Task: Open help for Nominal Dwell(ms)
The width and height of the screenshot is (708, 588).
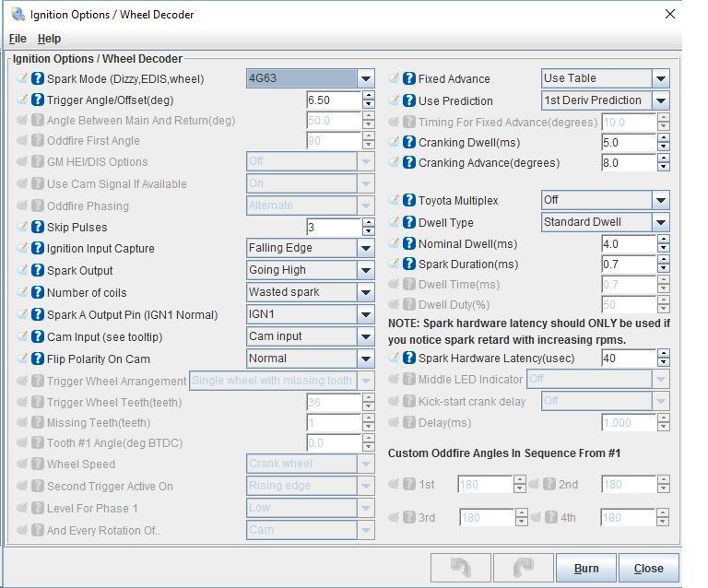Action: pyautogui.click(x=409, y=243)
